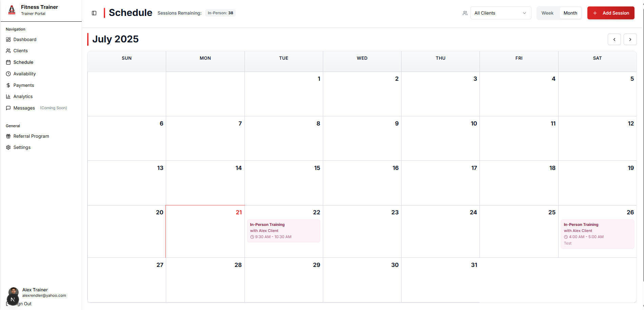Collapse the sidebar with the panel icon
This screenshot has height=310, width=644.
click(x=94, y=13)
